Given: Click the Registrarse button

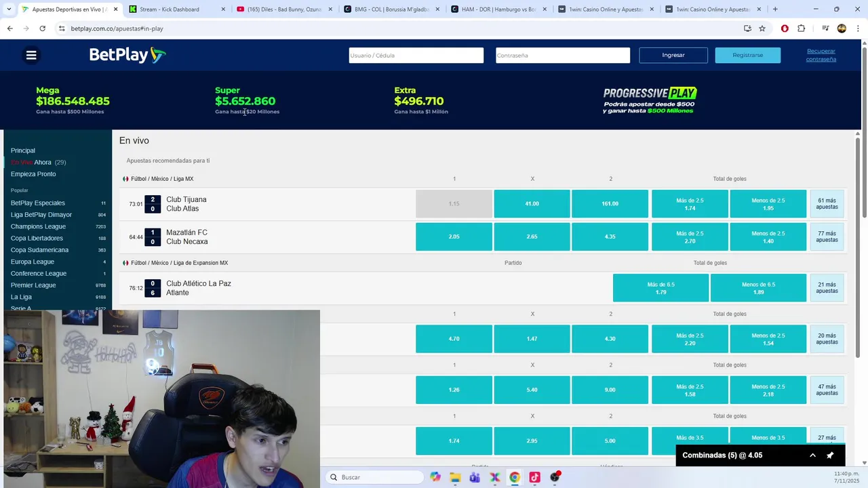Looking at the screenshot, I should click(747, 55).
